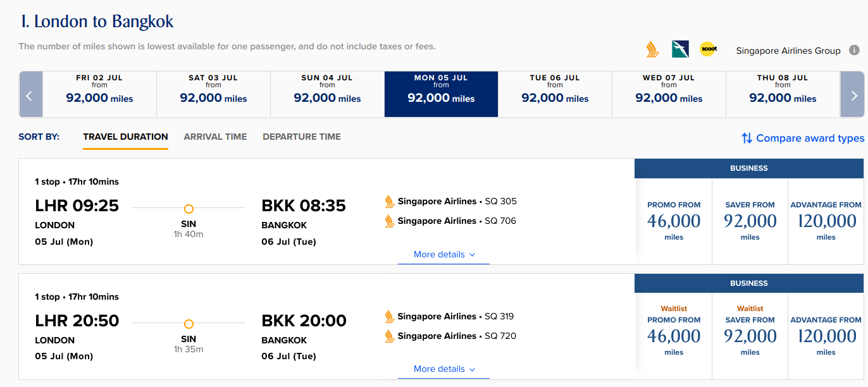Select Advantage 120,000 miles for morning flight
Screen dimensions: 868x387
(826, 221)
